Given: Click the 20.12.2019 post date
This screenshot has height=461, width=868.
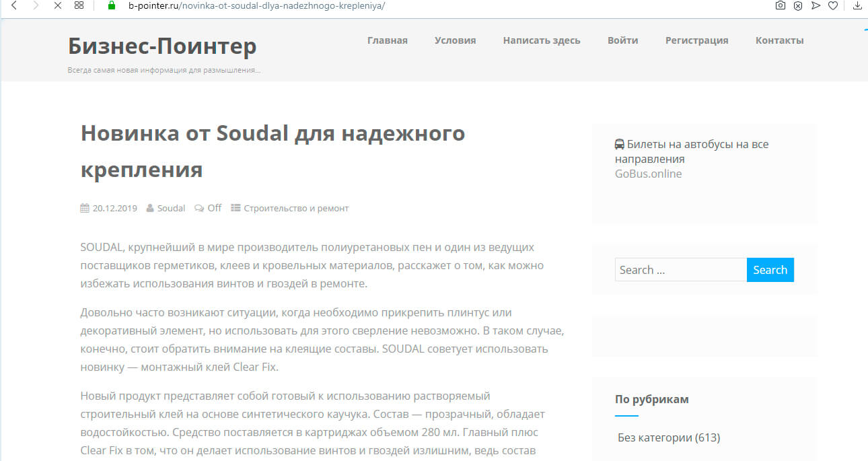Looking at the screenshot, I should click(x=114, y=208).
